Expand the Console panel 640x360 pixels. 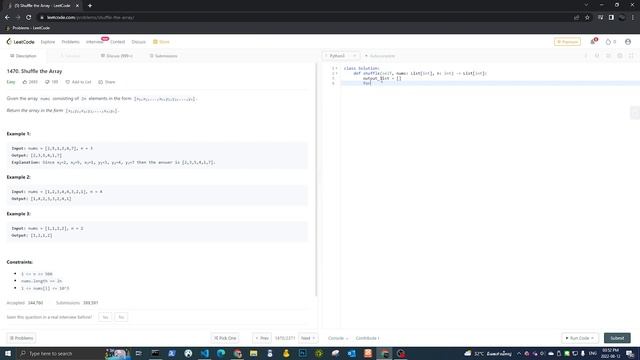click(x=338, y=338)
